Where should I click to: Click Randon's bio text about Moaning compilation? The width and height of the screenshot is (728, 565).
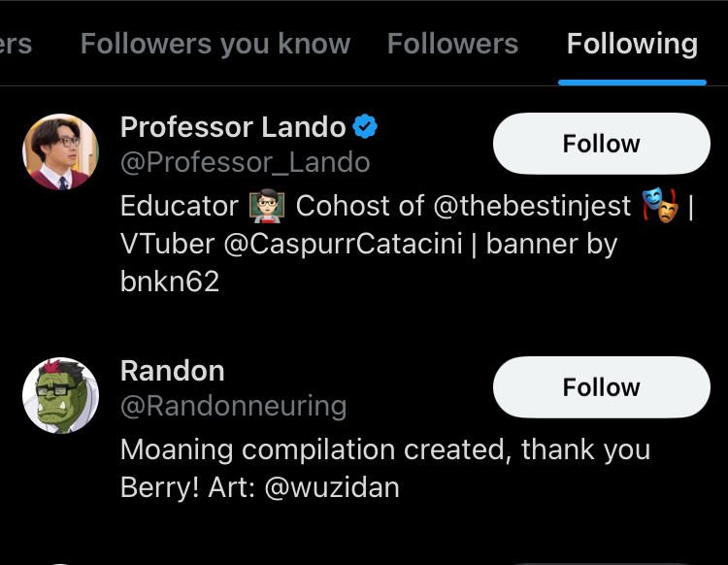[x=384, y=450]
